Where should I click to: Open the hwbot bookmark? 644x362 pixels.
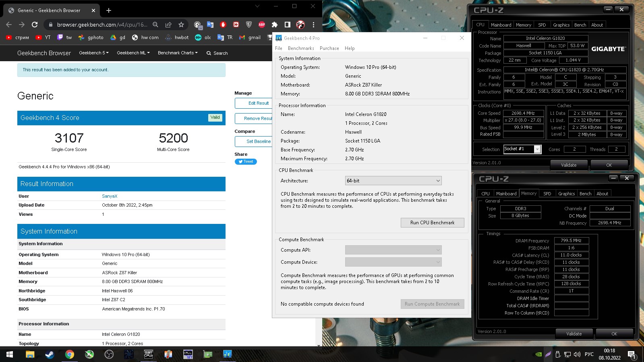click(x=177, y=37)
